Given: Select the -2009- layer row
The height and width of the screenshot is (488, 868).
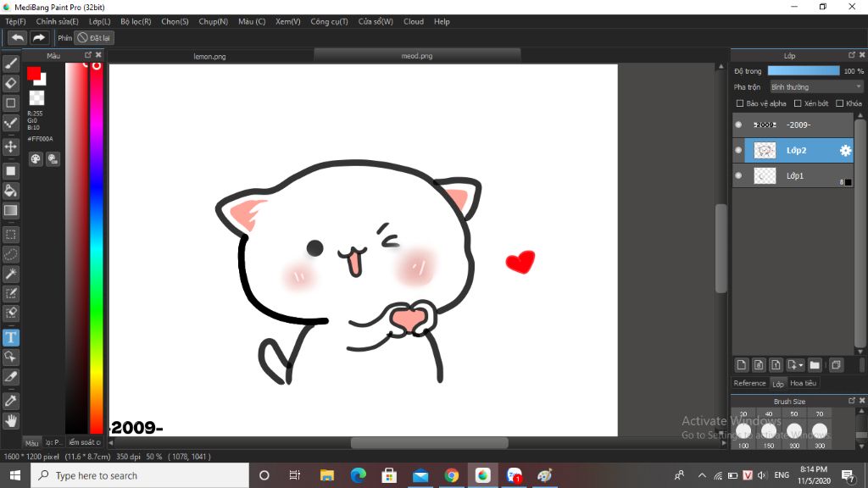Looking at the screenshot, I should pyautogui.click(x=793, y=125).
